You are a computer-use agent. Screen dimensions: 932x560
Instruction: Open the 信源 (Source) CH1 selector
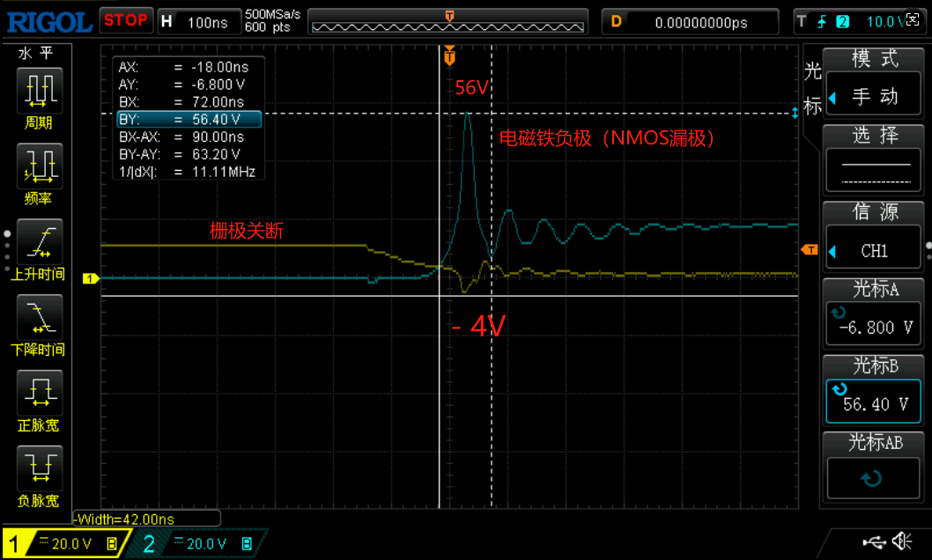point(874,238)
